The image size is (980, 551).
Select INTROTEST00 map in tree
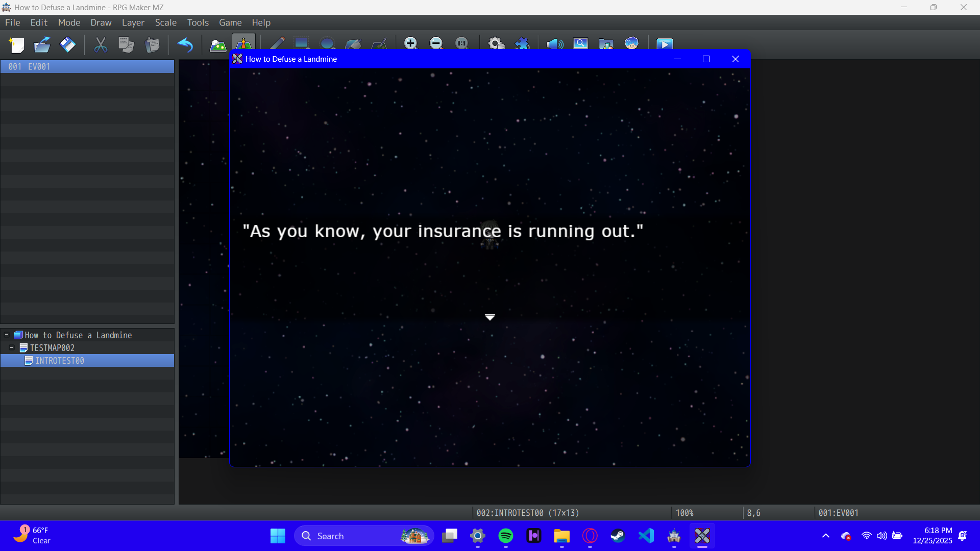click(x=59, y=361)
